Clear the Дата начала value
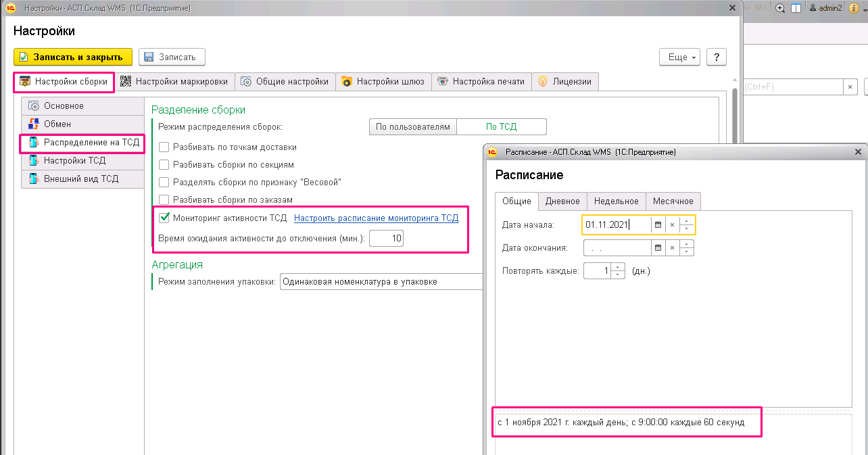The height and width of the screenshot is (455, 868). pos(672,224)
